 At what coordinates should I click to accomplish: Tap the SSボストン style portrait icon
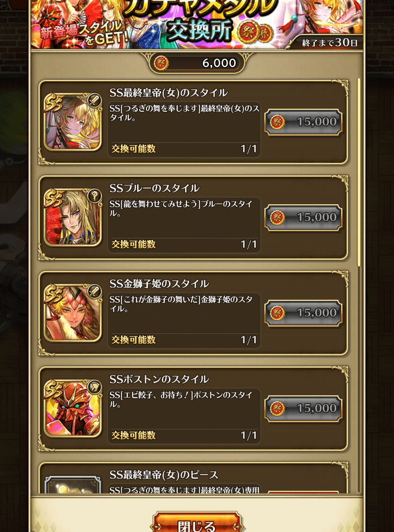73,408
